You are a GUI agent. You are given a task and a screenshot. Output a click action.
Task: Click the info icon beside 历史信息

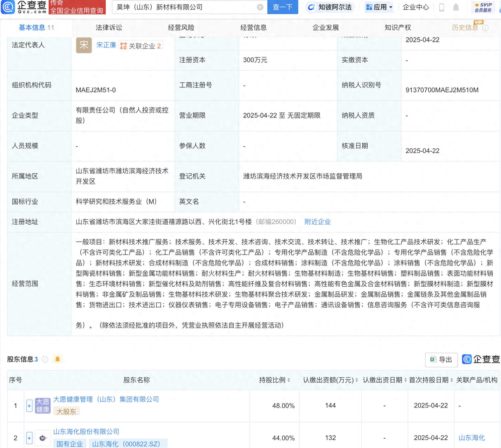[485, 28]
